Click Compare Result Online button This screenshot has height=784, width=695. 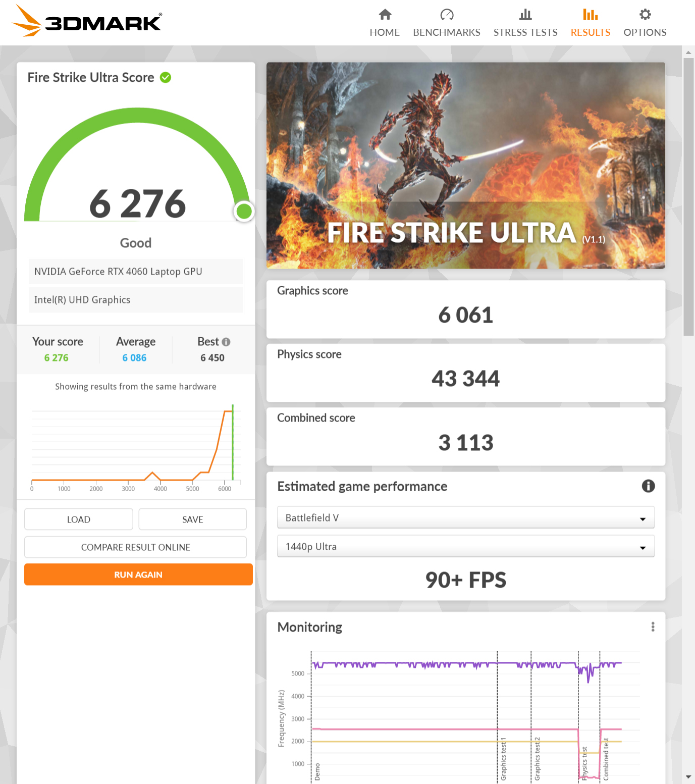(135, 547)
